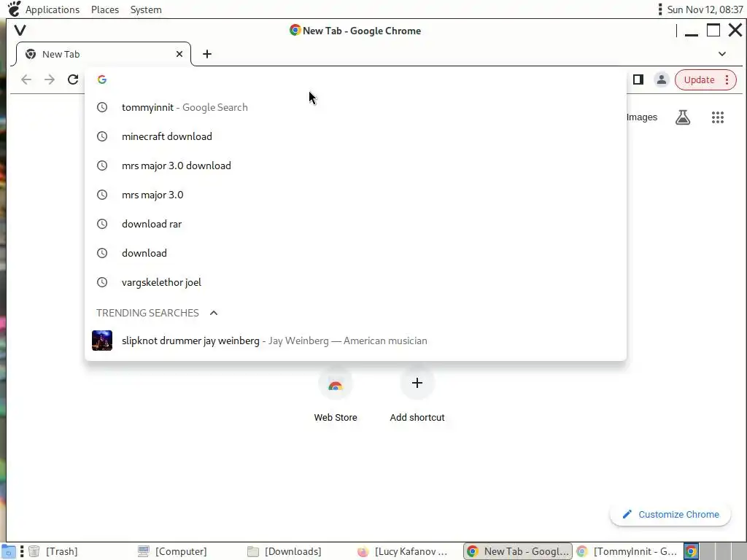
Task: Open the Chrome side panel
Action: tap(638, 79)
